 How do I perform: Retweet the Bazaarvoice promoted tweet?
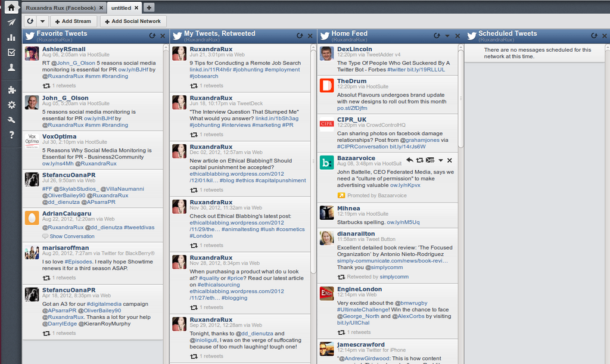coord(420,160)
